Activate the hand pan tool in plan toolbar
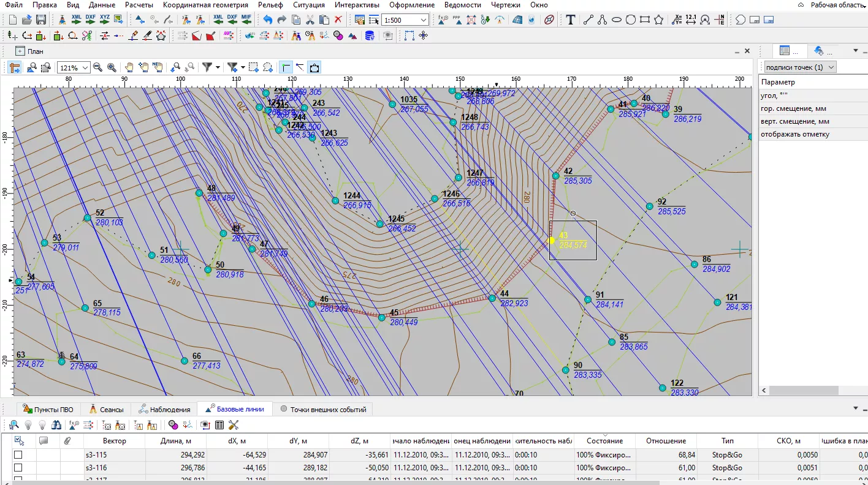The width and height of the screenshot is (868, 485). click(129, 67)
